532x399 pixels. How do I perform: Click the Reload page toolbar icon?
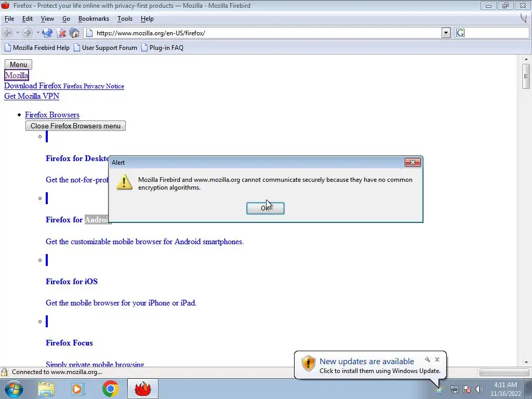pyautogui.click(x=47, y=33)
